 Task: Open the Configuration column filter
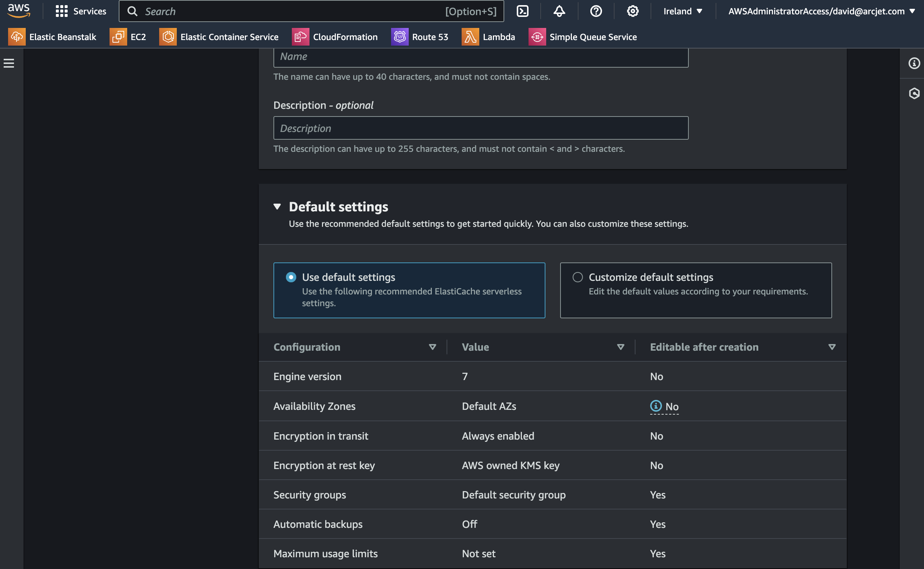coord(432,347)
